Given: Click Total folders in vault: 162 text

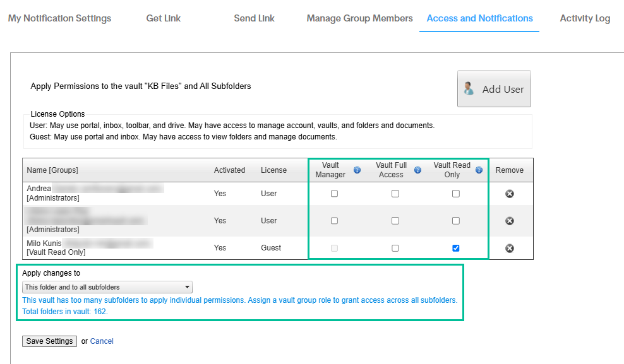Looking at the screenshot, I should (x=65, y=312).
